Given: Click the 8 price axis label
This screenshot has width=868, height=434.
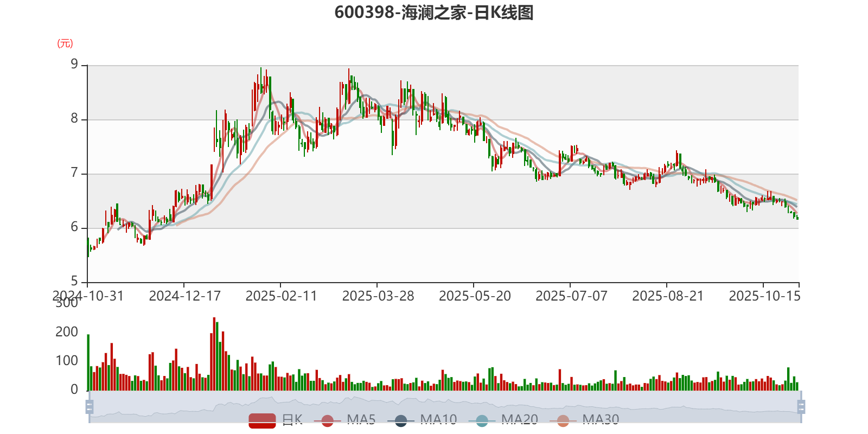Looking at the screenshot, I should coord(74,119).
